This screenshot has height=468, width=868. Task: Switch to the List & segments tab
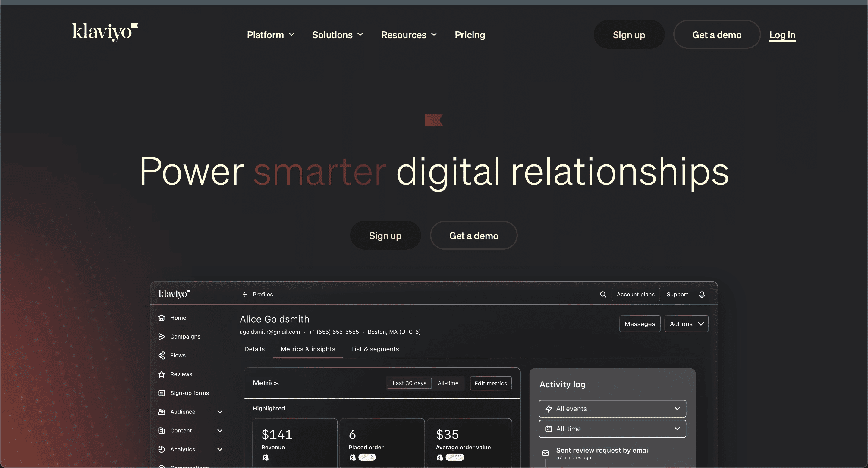(375, 349)
